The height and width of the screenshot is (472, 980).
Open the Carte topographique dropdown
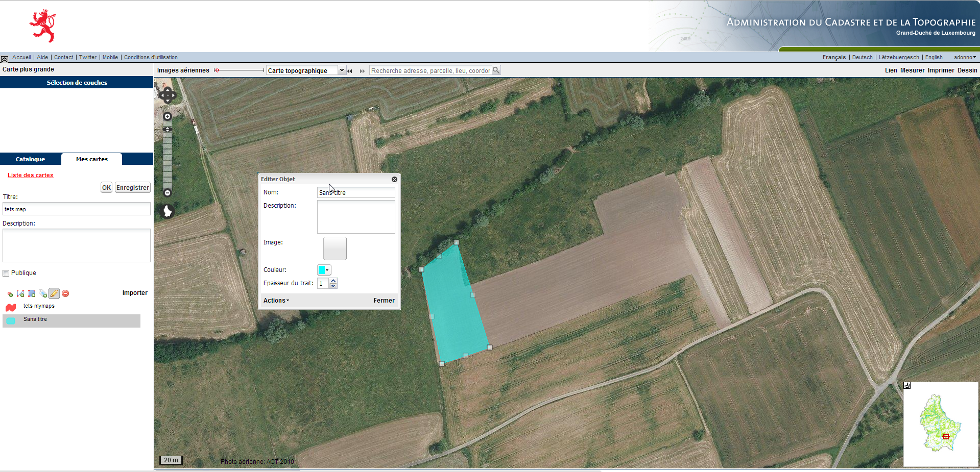(342, 70)
